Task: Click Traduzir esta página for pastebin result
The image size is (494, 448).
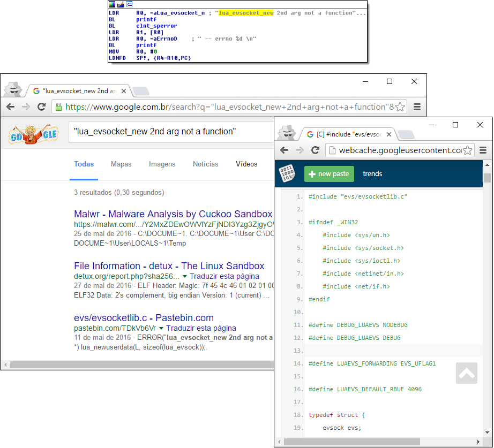Action: (201, 328)
